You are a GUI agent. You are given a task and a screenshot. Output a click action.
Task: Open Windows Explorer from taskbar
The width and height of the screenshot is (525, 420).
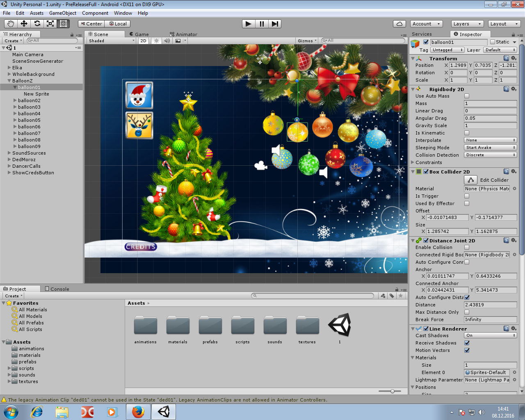click(x=62, y=412)
